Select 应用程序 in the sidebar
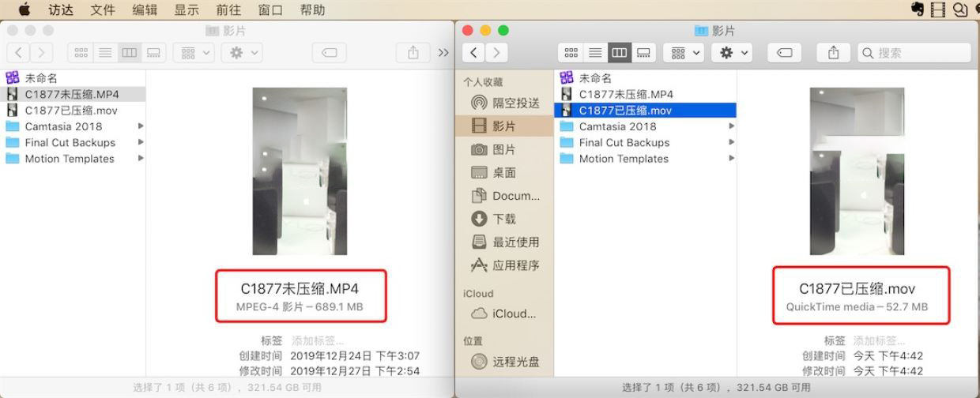The height and width of the screenshot is (398, 980). (x=504, y=265)
